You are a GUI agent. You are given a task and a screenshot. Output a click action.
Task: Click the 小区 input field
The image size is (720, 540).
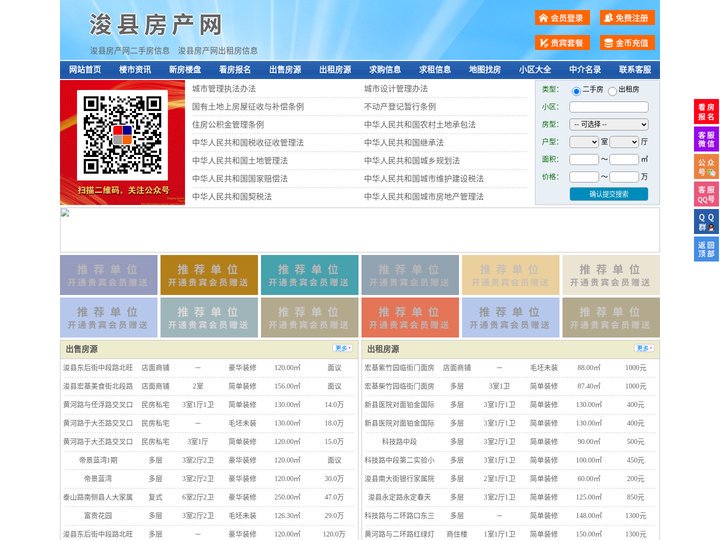[x=609, y=107]
